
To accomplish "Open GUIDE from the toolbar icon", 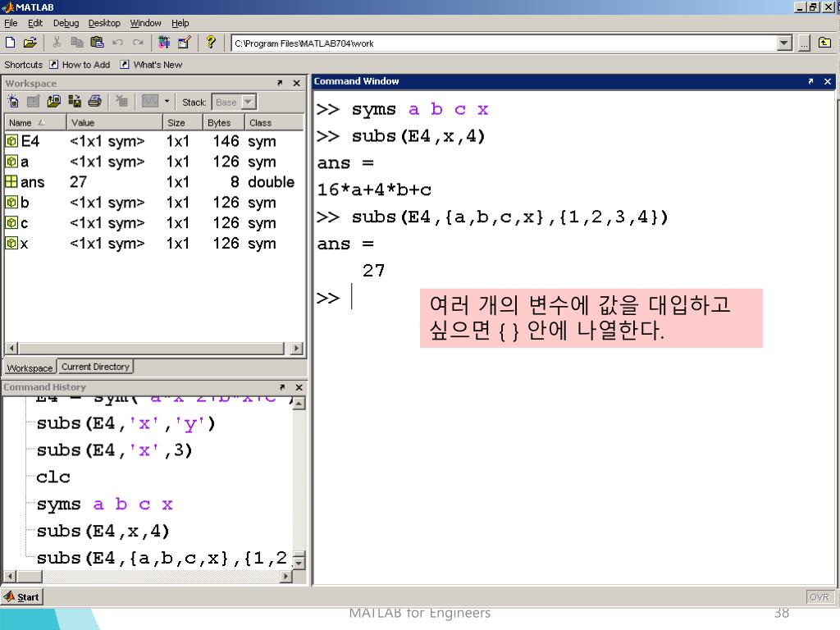I will pyautogui.click(x=185, y=43).
